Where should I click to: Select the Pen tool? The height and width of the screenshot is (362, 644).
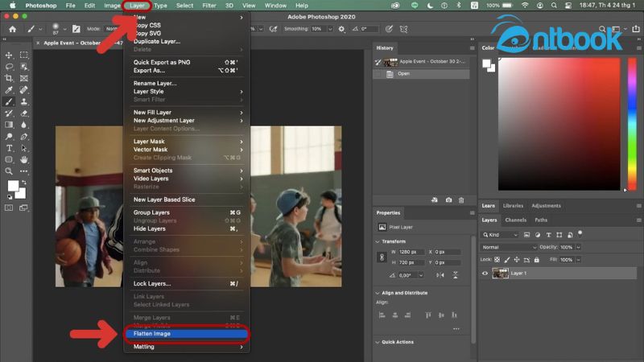[x=24, y=136]
